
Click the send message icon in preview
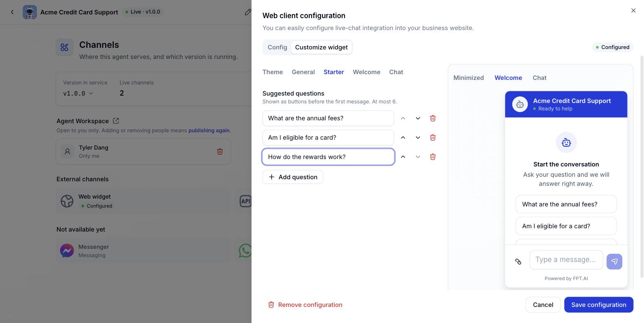(x=614, y=262)
